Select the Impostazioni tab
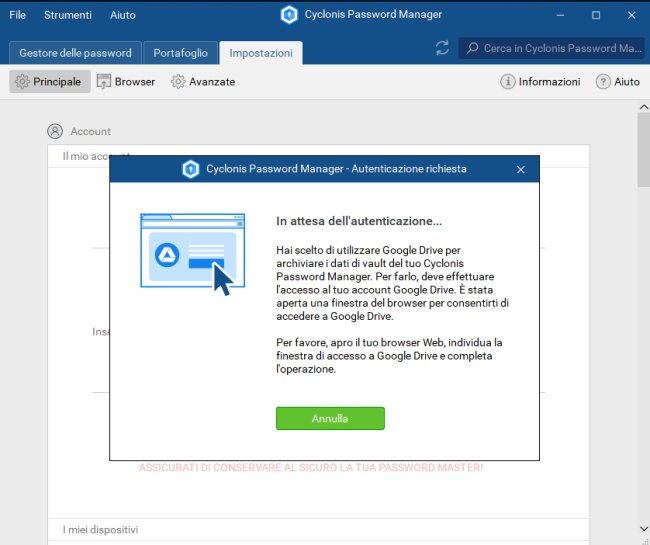The width and height of the screenshot is (650, 545). [261, 53]
